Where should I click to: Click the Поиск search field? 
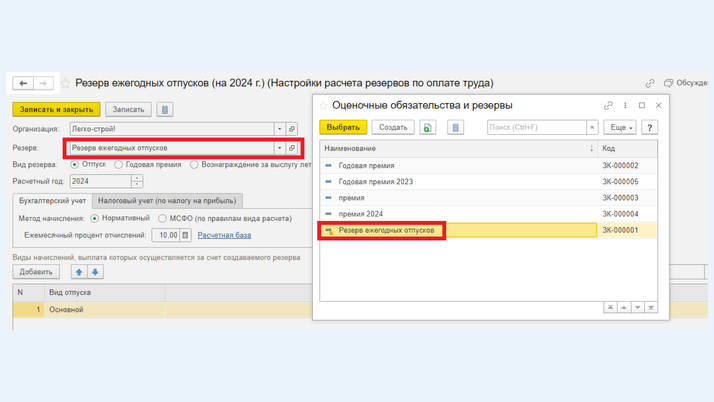[536, 128]
